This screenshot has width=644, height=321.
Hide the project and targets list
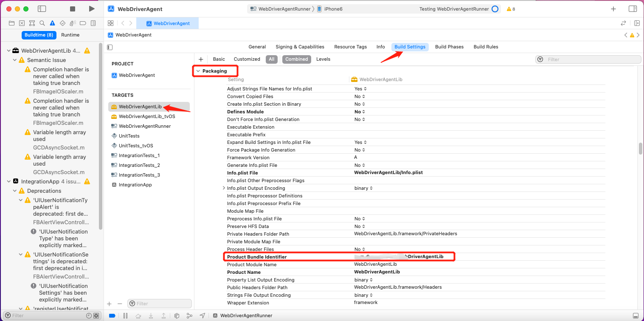click(110, 47)
